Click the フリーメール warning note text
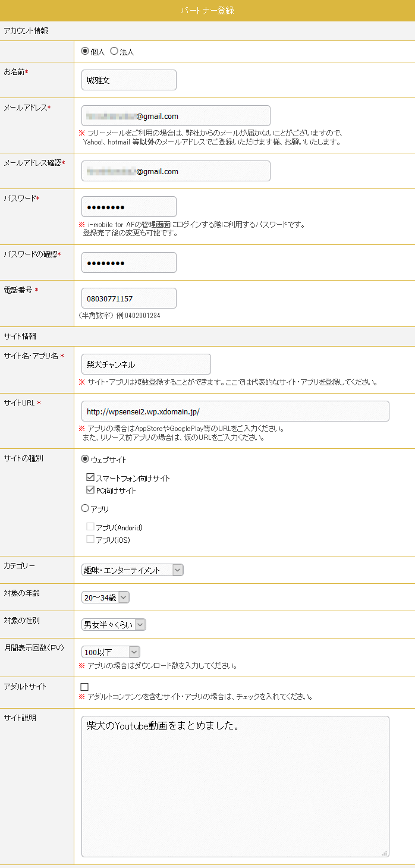Image resolution: width=415 pixels, height=868 pixels. point(212,137)
